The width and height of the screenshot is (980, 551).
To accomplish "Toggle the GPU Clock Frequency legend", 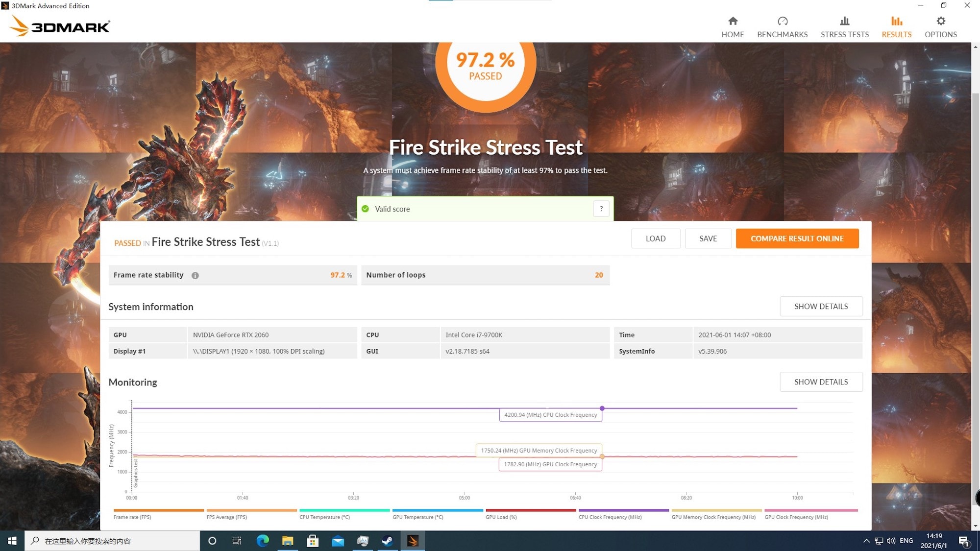I will tap(811, 514).
